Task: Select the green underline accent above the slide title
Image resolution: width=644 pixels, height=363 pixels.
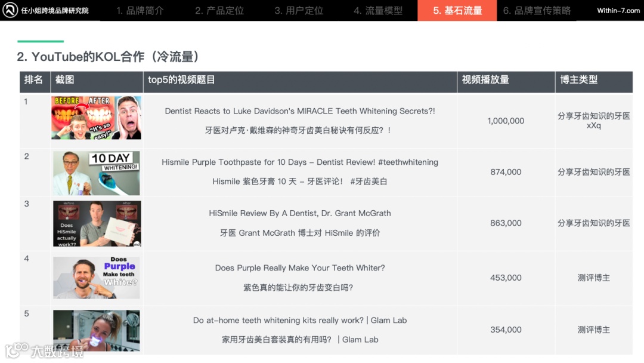Action: pyautogui.click(x=41, y=42)
